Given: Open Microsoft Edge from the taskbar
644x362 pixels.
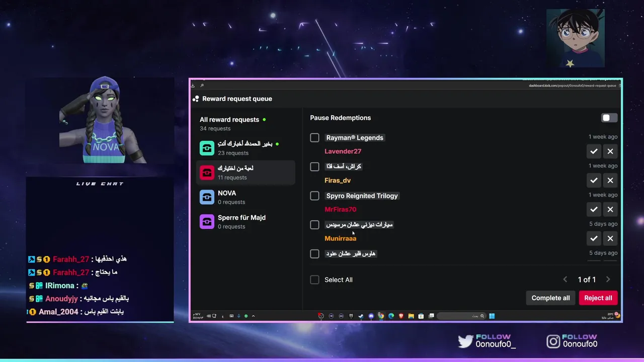Looking at the screenshot, I should tap(391, 316).
